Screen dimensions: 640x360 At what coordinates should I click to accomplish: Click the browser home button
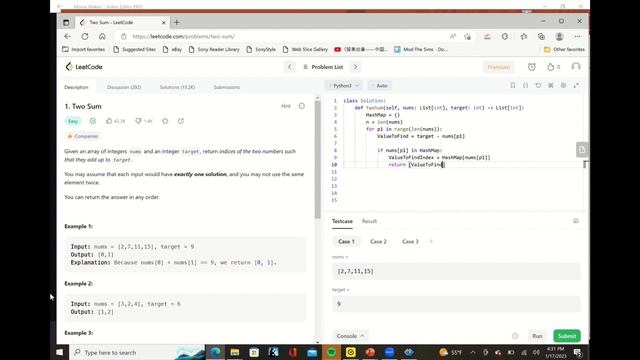(x=102, y=36)
